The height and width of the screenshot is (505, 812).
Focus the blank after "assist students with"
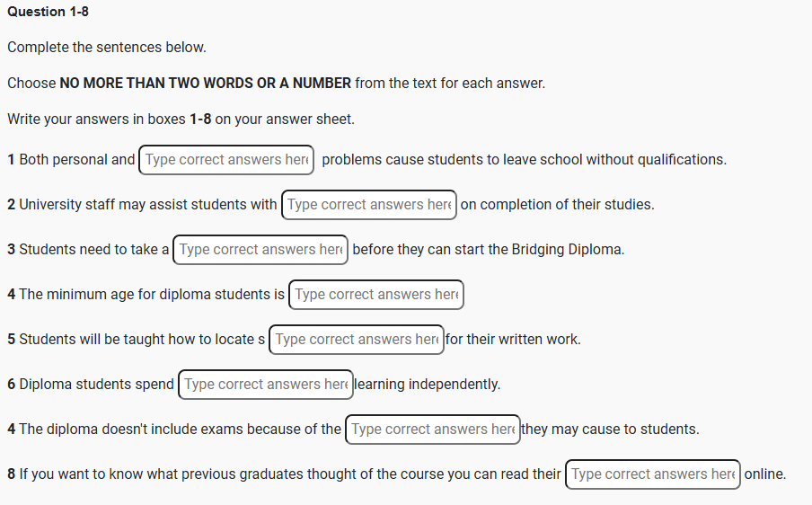coord(368,205)
